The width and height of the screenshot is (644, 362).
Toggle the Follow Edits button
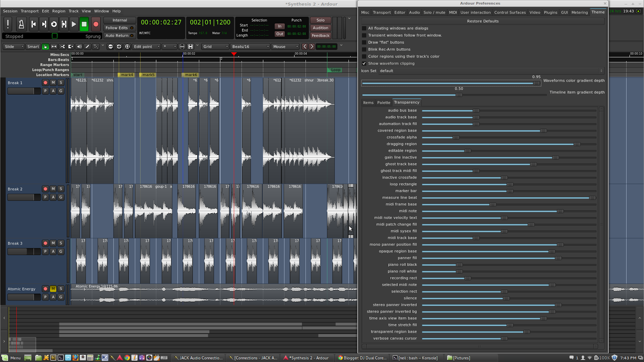[x=119, y=28]
